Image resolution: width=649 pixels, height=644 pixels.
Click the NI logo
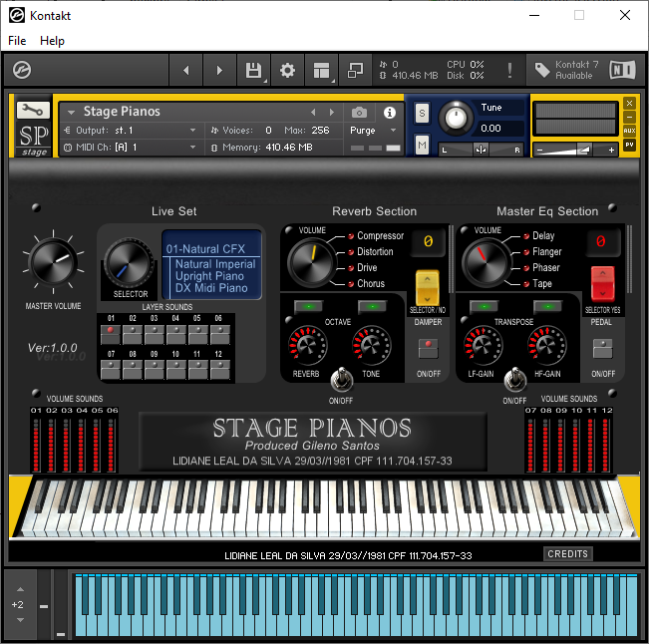point(622,70)
